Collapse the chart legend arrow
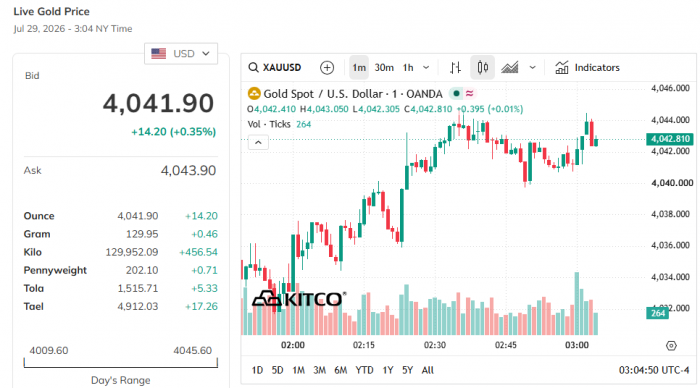 [258, 142]
